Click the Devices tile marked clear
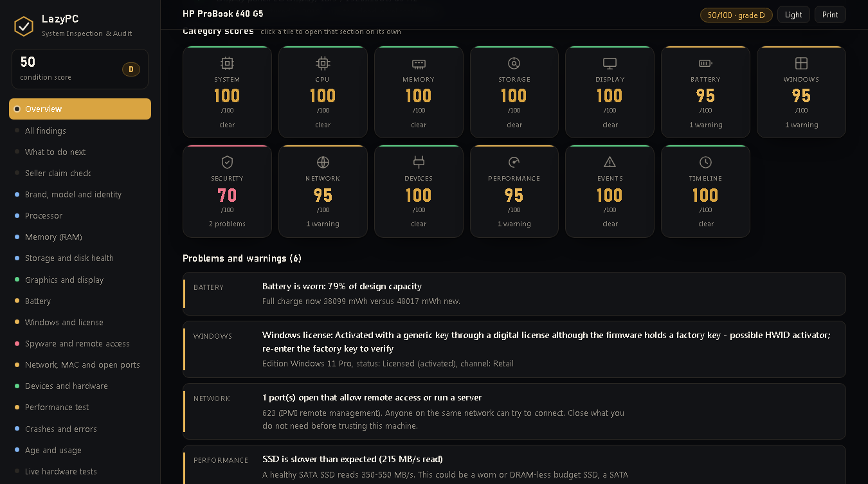Screen dimensions: 868x484 pyautogui.click(x=419, y=192)
